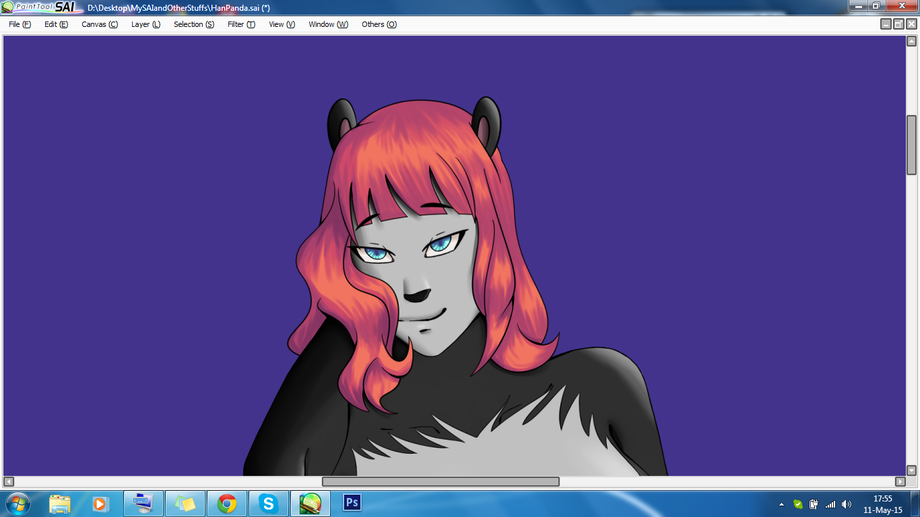Open Windows Explorer folder icon

point(59,504)
